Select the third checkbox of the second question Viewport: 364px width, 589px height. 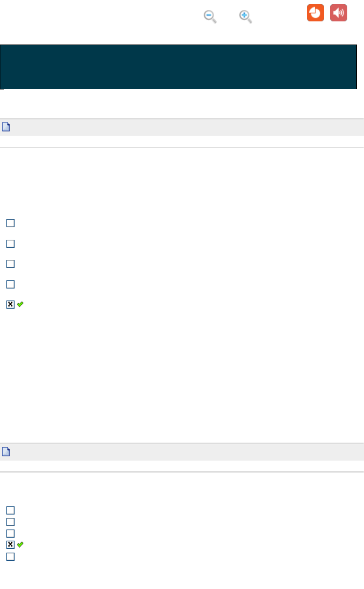click(10, 533)
